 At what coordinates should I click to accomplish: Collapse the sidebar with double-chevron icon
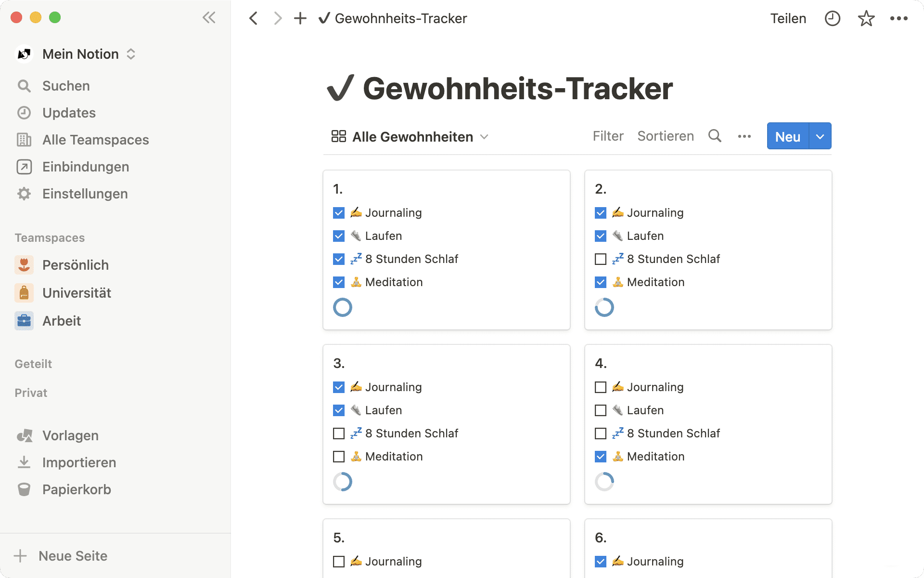coord(209,18)
